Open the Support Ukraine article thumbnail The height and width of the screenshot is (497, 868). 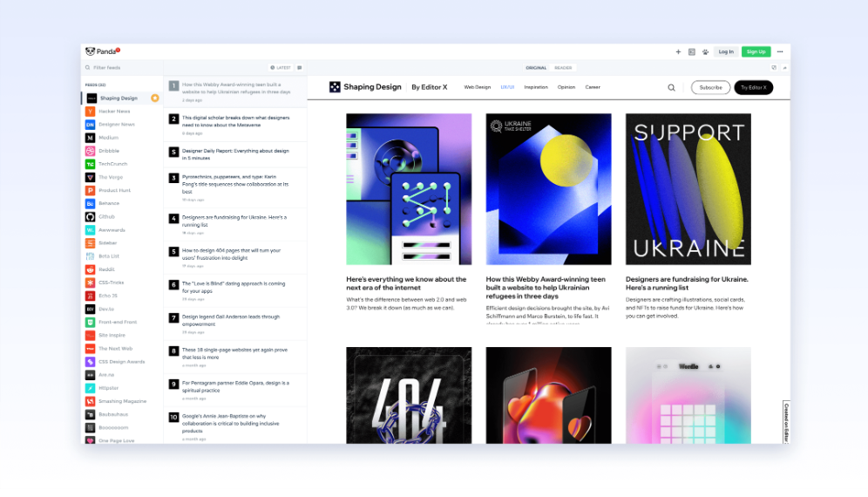pyautogui.click(x=688, y=189)
